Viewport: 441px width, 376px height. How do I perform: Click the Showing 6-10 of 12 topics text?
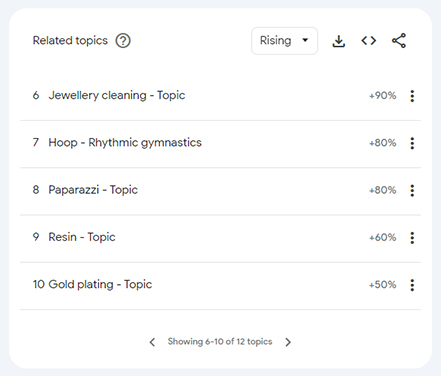click(x=220, y=342)
